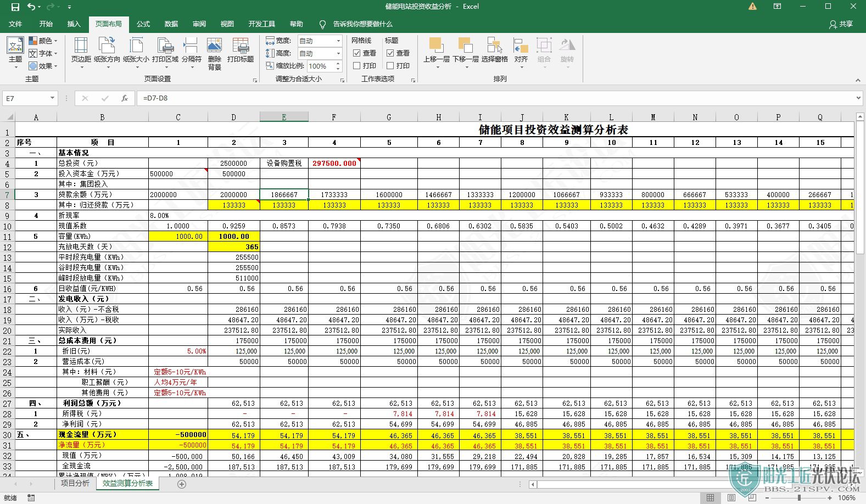Screen dimensions: 866x504
Task: Click the Save icon in title bar
Action: [15, 7]
